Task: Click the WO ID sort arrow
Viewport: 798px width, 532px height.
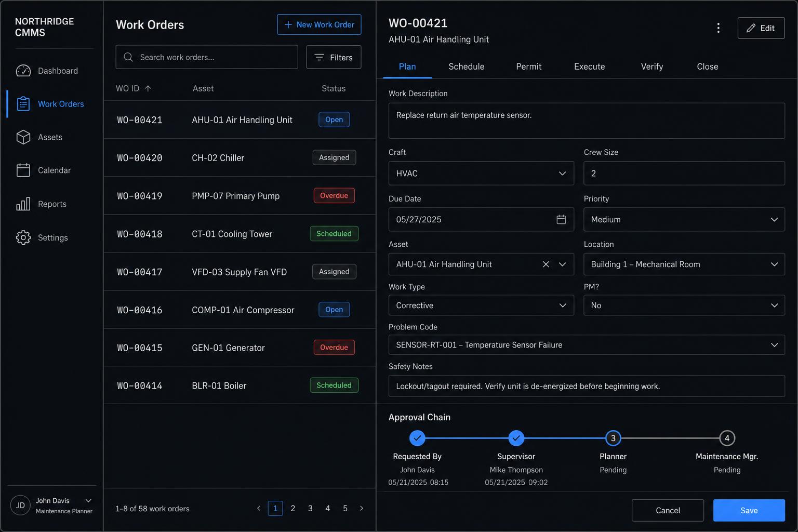Action: (148, 88)
